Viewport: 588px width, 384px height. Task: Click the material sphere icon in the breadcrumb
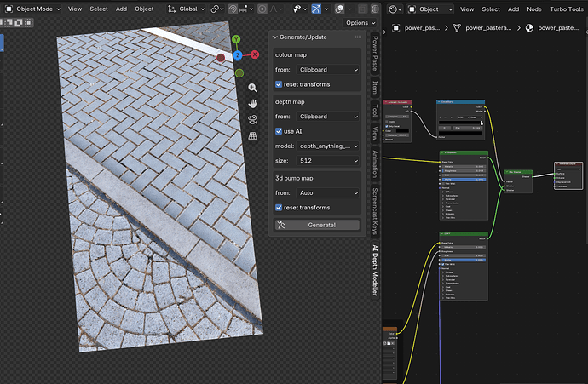tap(529, 28)
